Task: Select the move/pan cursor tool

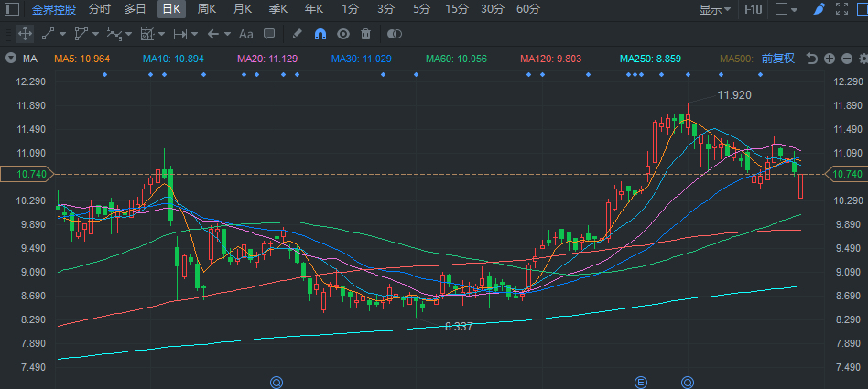Action: (25, 34)
